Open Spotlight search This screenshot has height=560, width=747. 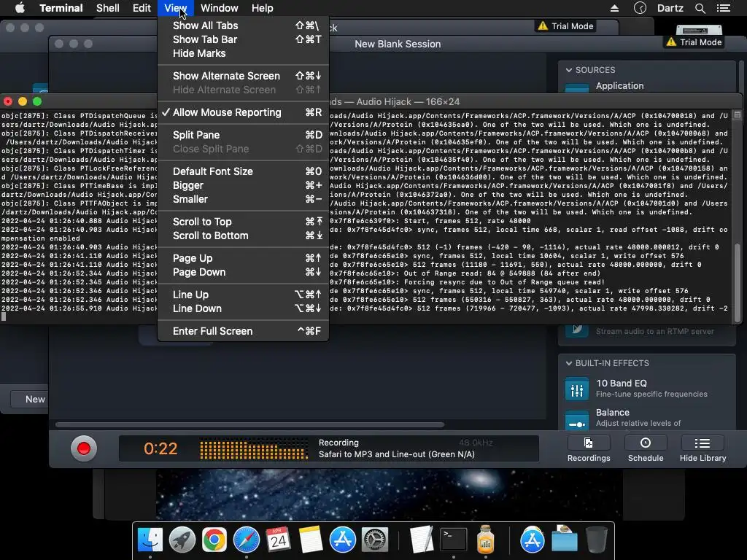pos(700,8)
